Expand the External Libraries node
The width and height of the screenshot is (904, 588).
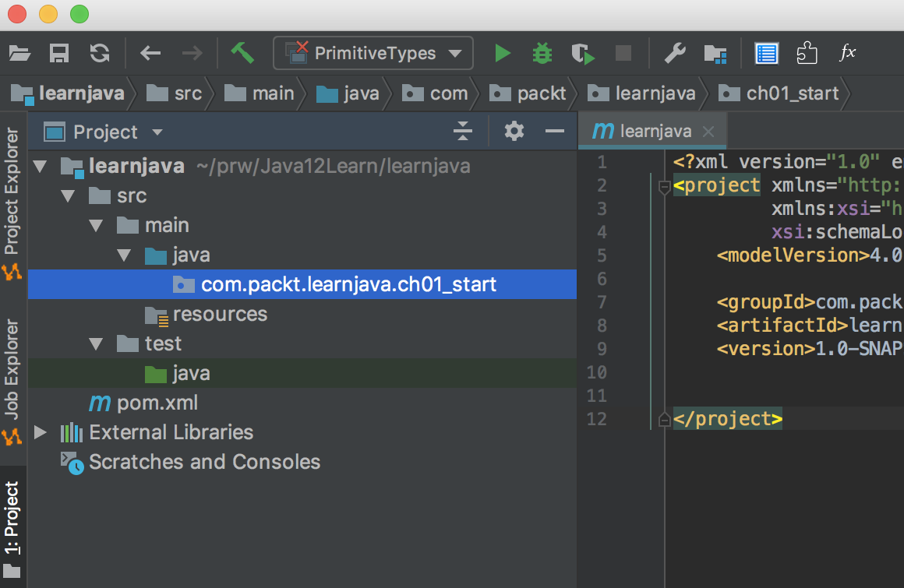pos(40,432)
